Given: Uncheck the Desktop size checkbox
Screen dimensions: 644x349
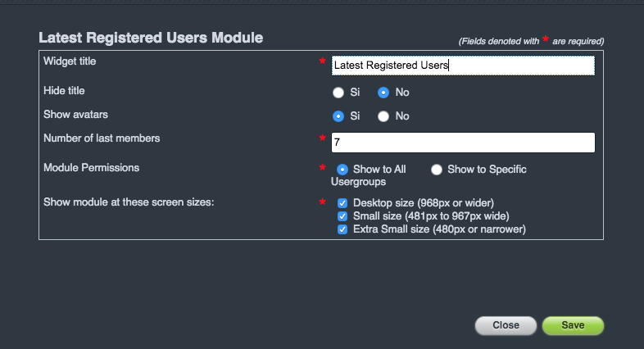Looking at the screenshot, I should coord(343,202).
